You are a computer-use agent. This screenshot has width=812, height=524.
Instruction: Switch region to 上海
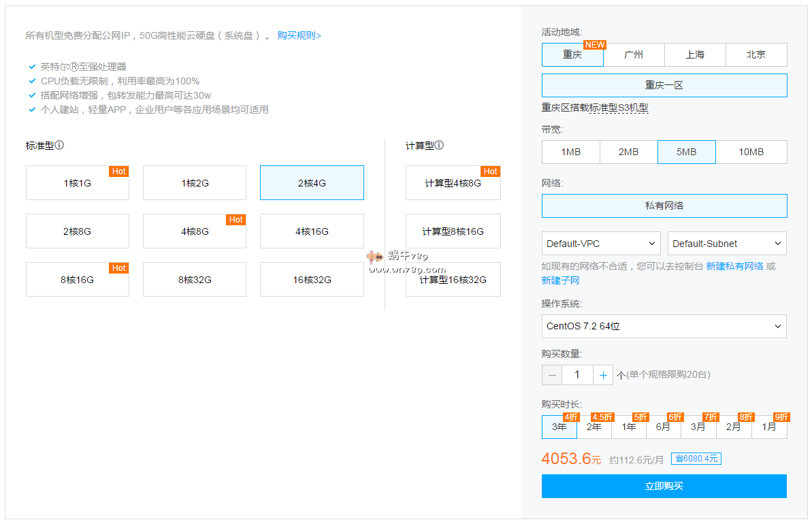(695, 55)
